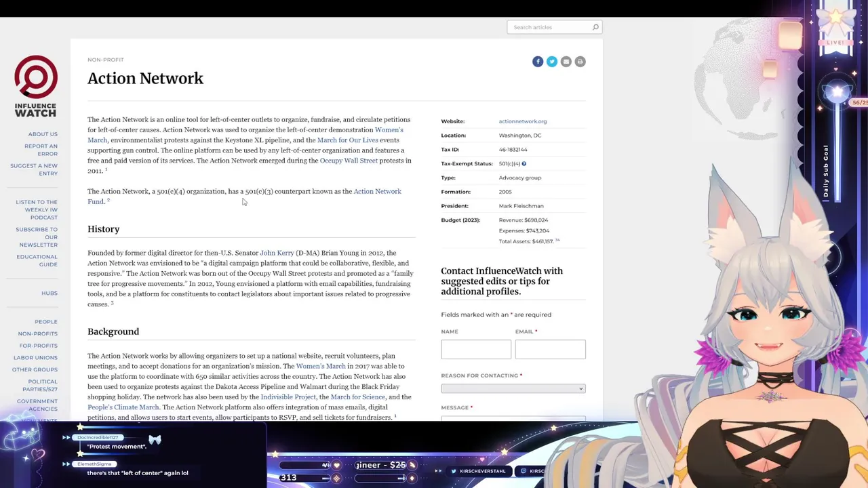Click the Expenses: $743,204 text
Viewport: 868px width, 488px height.
click(x=524, y=231)
